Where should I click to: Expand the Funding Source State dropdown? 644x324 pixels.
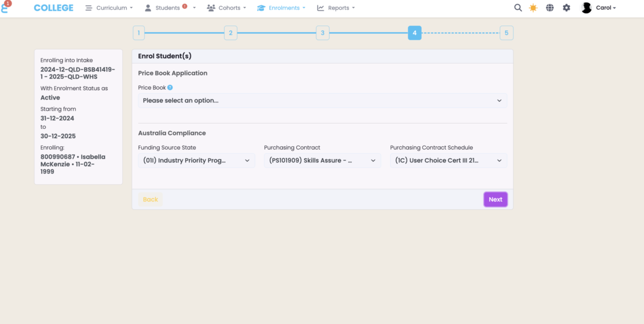(x=196, y=160)
